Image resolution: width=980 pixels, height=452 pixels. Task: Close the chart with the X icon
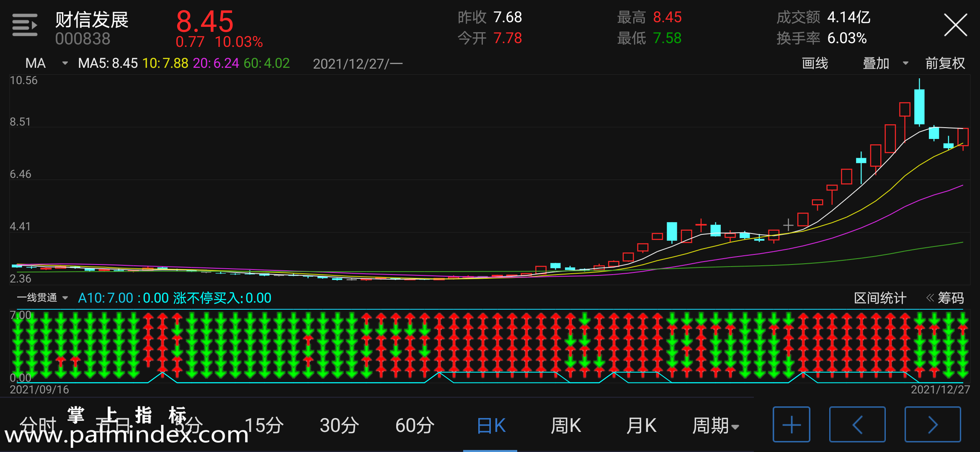tap(955, 25)
